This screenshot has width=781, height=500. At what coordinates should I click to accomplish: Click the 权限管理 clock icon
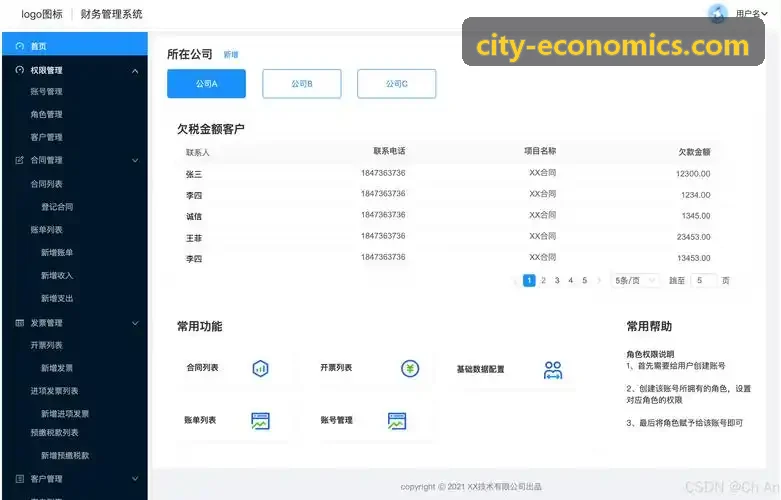pos(19,70)
